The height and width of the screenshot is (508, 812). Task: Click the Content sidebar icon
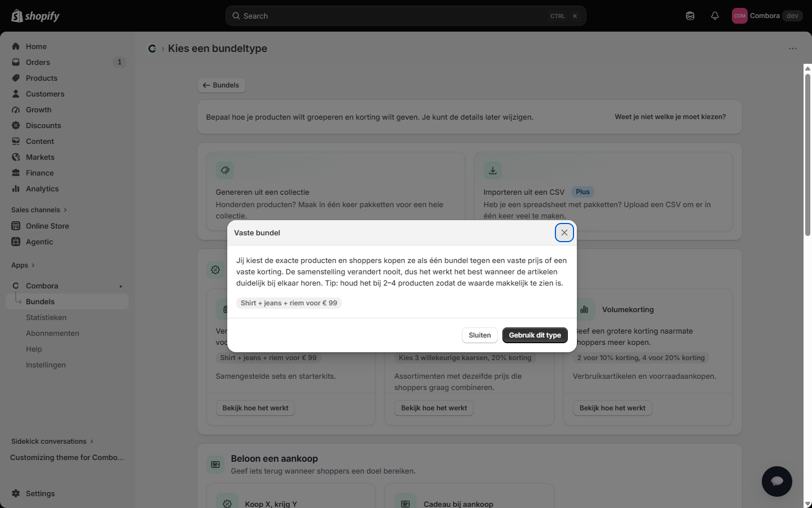click(x=16, y=141)
